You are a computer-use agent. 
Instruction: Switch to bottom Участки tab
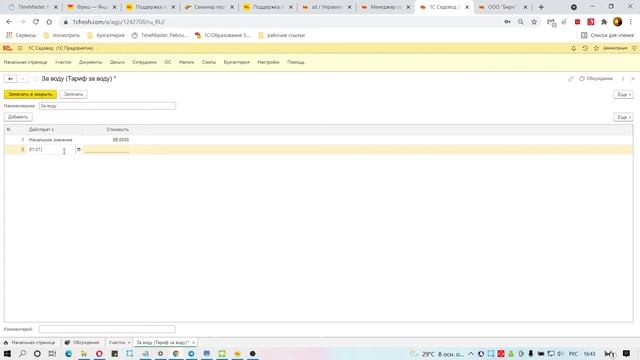117,342
